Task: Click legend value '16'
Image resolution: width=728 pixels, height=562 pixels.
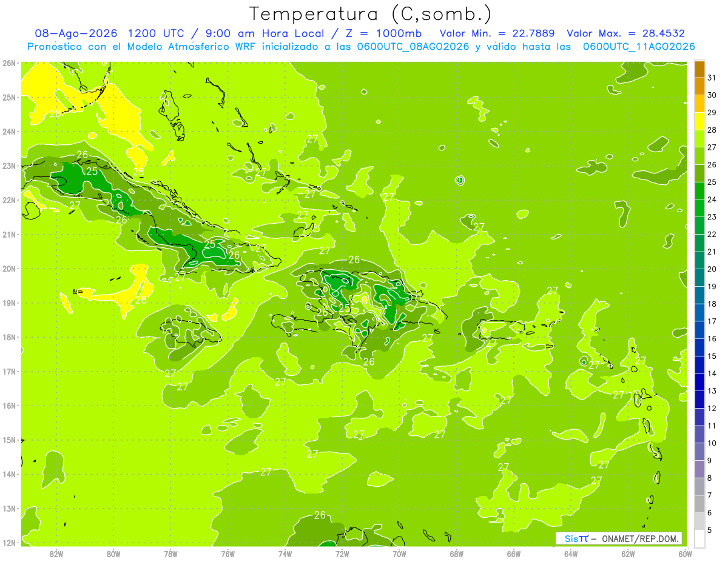Action: (712, 338)
